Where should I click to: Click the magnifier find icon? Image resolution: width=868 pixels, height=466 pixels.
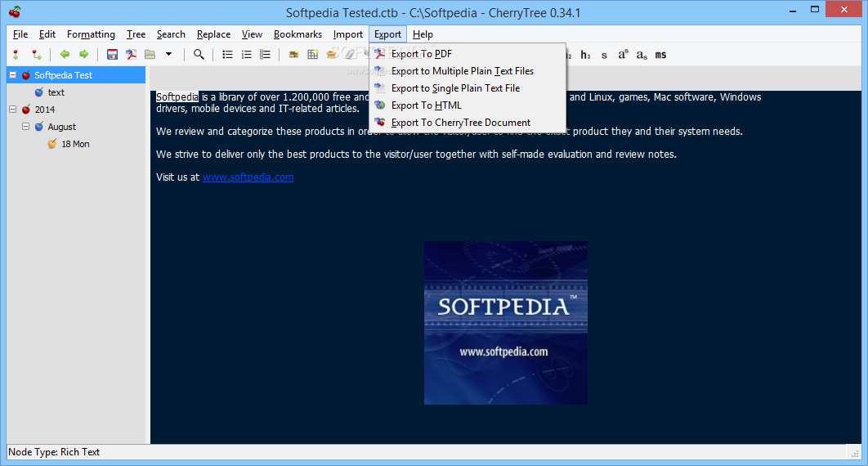click(199, 54)
